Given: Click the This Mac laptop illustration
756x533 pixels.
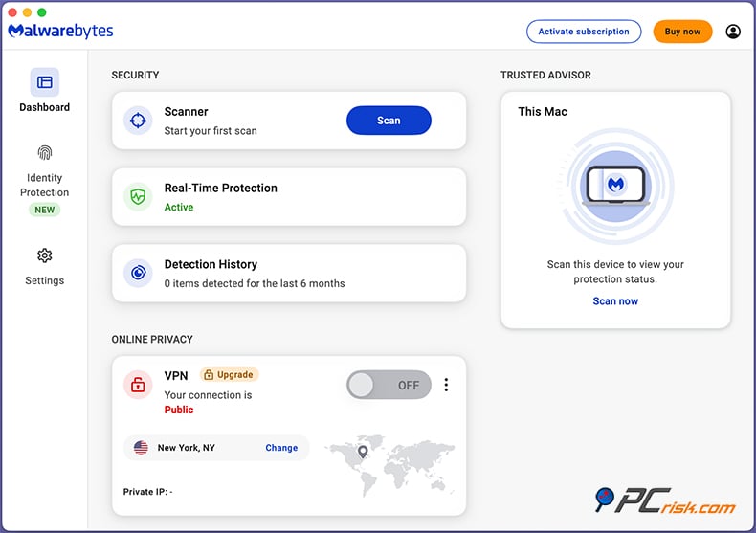Looking at the screenshot, I should coord(615,186).
